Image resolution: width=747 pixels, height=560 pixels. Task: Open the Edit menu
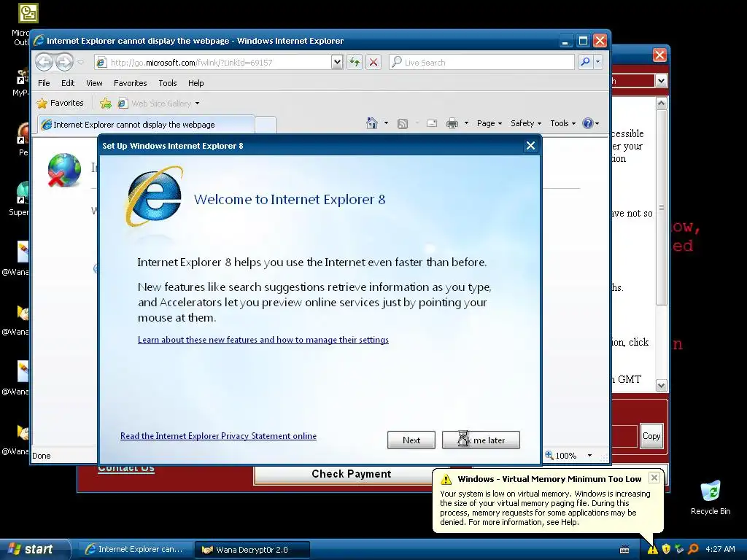point(68,83)
